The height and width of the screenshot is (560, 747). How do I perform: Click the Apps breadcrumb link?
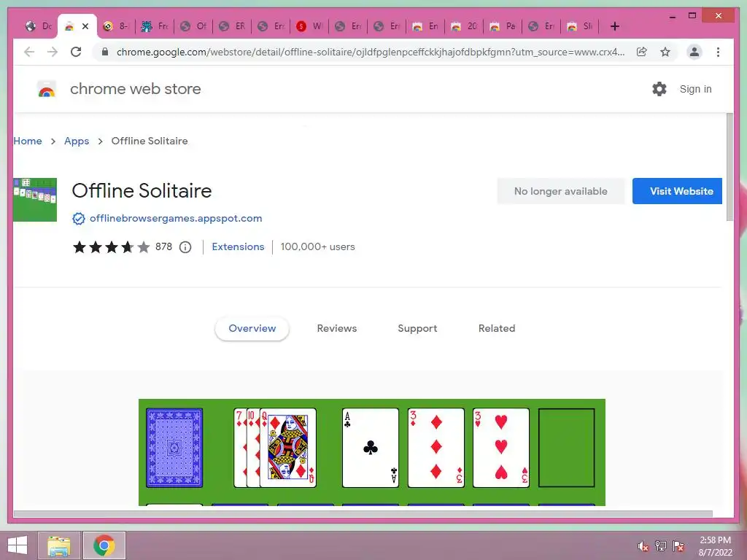pos(77,141)
